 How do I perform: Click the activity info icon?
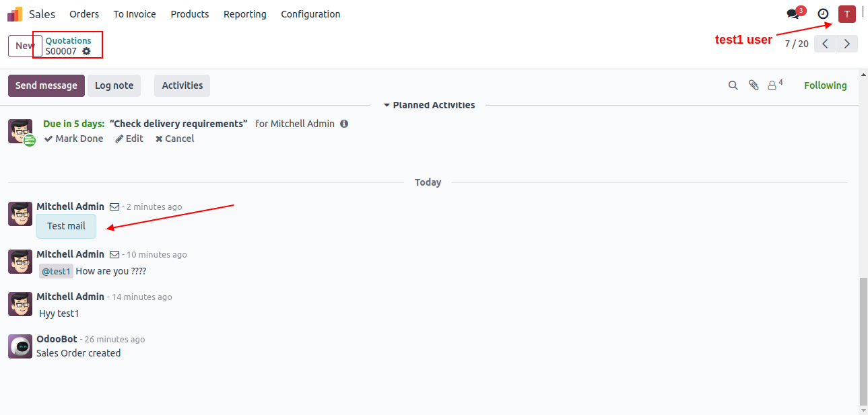[x=344, y=124]
